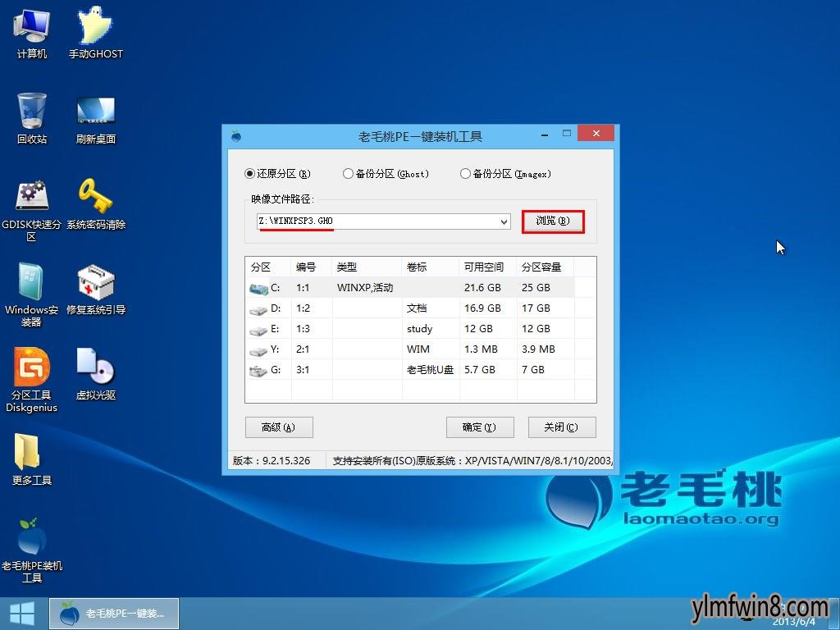
Task: Click the 老毛桃PE一键装 taskbar item
Action: tap(114, 614)
